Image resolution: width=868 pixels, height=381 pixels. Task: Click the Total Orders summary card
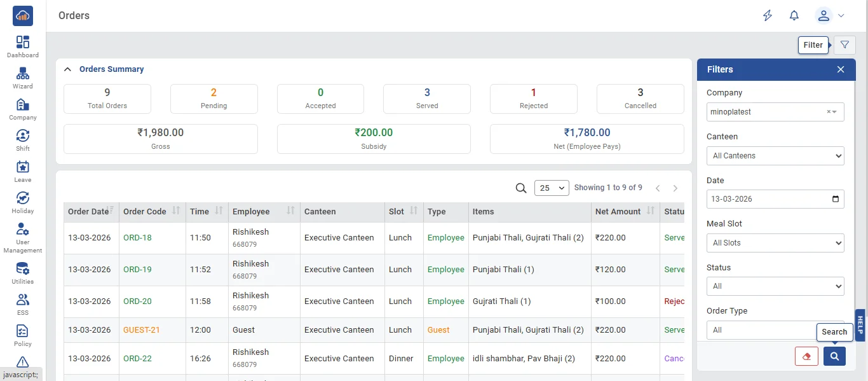coord(107,99)
